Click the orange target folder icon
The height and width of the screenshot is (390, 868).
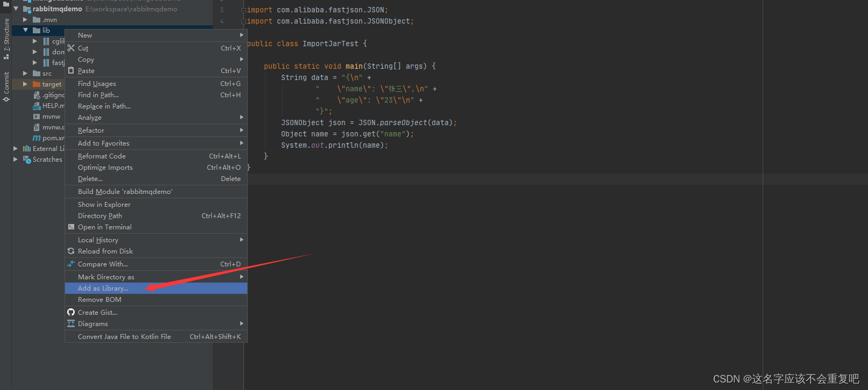37,84
